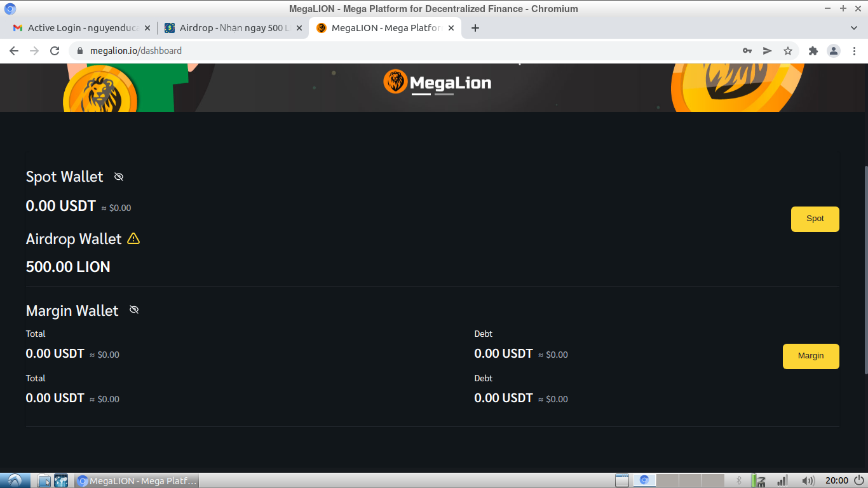Click the MegaLION taskbar window button
This screenshot has height=488, width=868.
pyautogui.click(x=137, y=481)
